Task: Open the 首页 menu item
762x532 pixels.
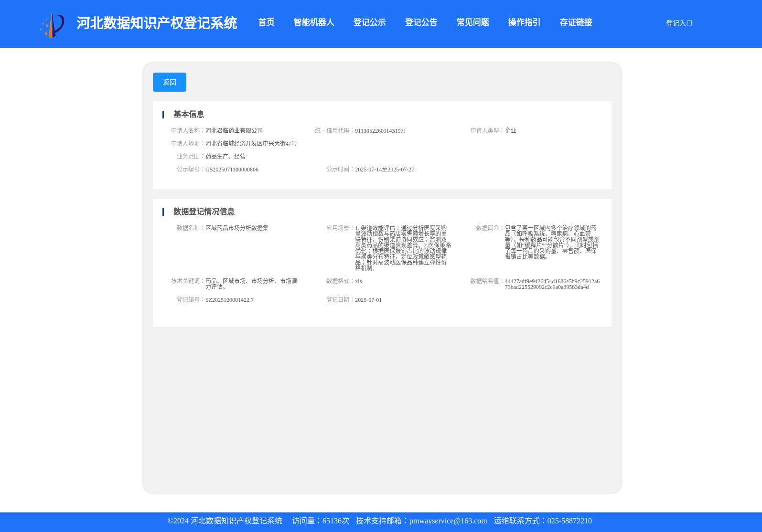Action: click(x=266, y=22)
